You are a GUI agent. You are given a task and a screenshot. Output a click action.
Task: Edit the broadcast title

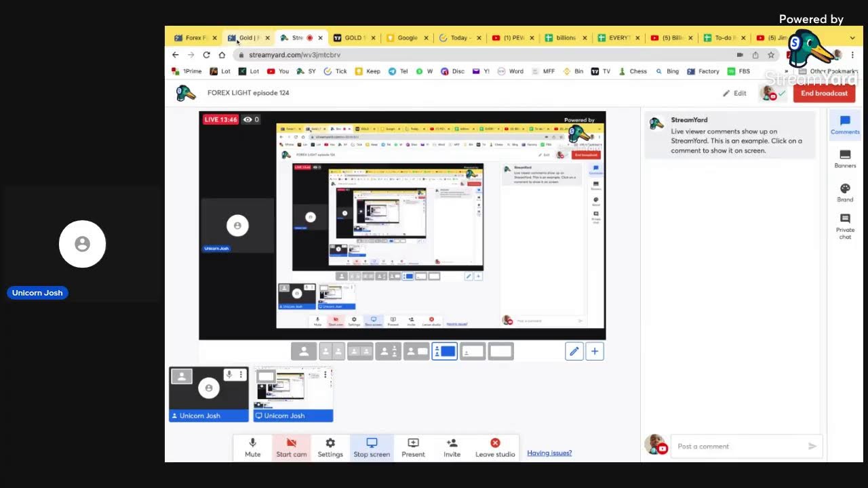[734, 94]
